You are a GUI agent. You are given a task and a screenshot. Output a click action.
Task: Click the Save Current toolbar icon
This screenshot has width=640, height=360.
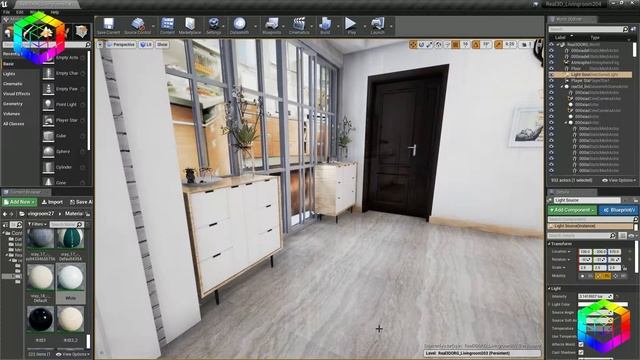[x=108, y=26]
